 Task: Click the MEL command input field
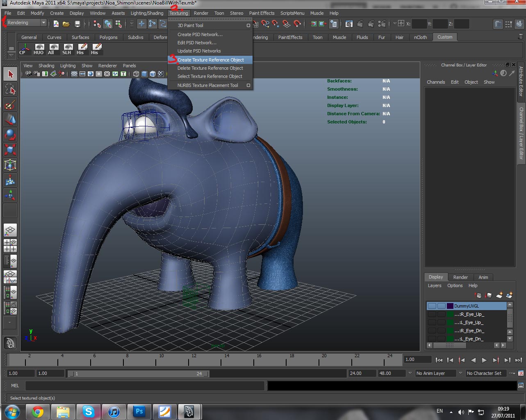click(x=144, y=386)
